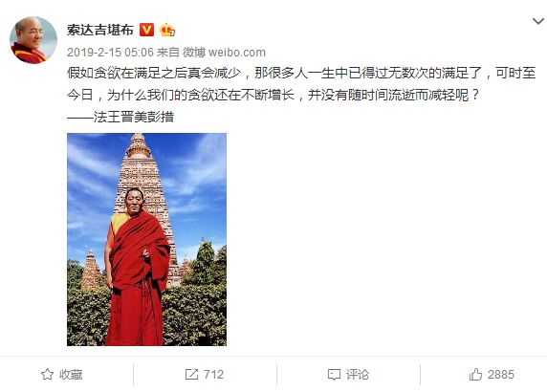Click the repost arrow icon

coord(191,375)
